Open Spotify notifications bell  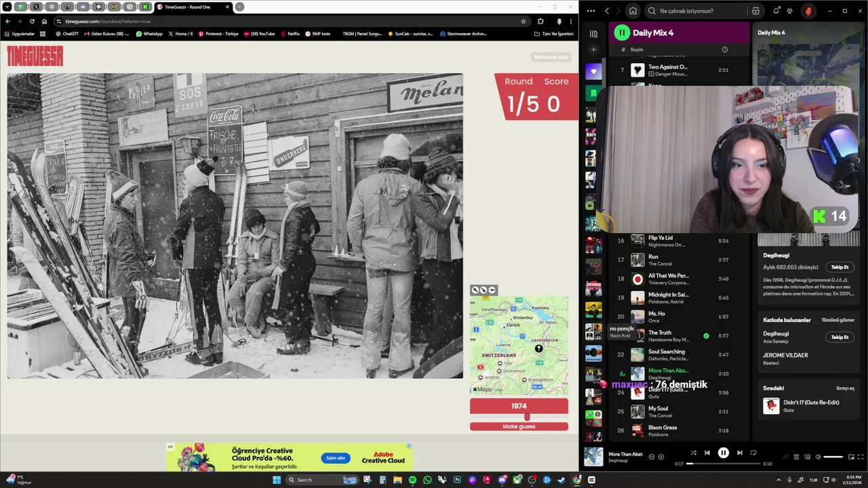coord(776,11)
